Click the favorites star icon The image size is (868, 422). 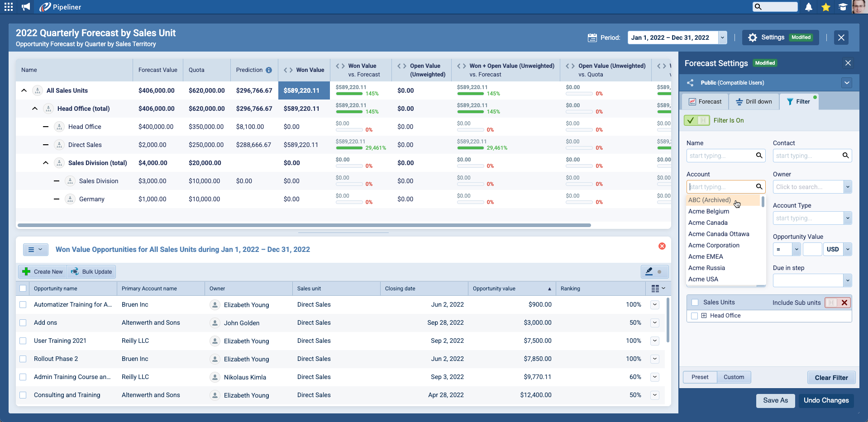[x=826, y=7]
